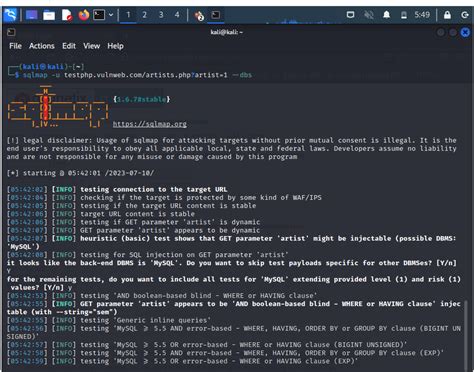Click the terminal window title icon
474x372 pixels.
(11, 32)
